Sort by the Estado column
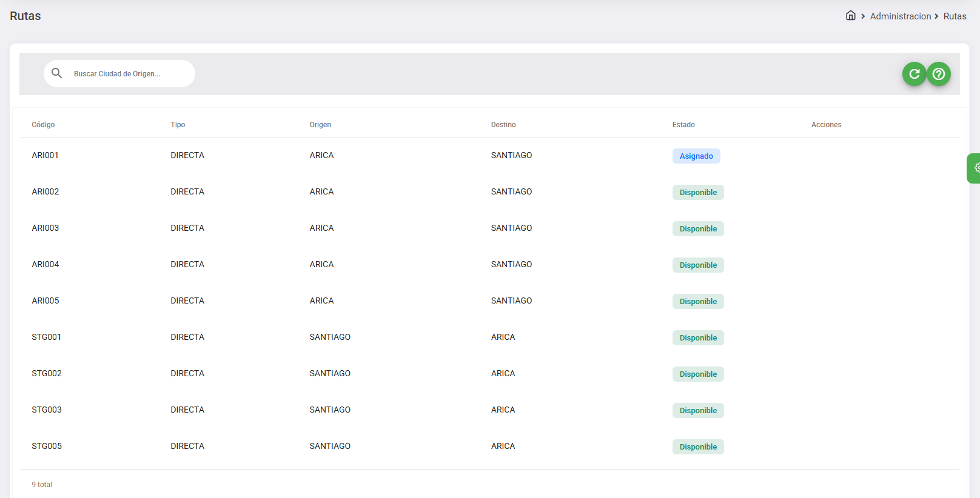Image resolution: width=980 pixels, height=498 pixels. [x=683, y=125]
